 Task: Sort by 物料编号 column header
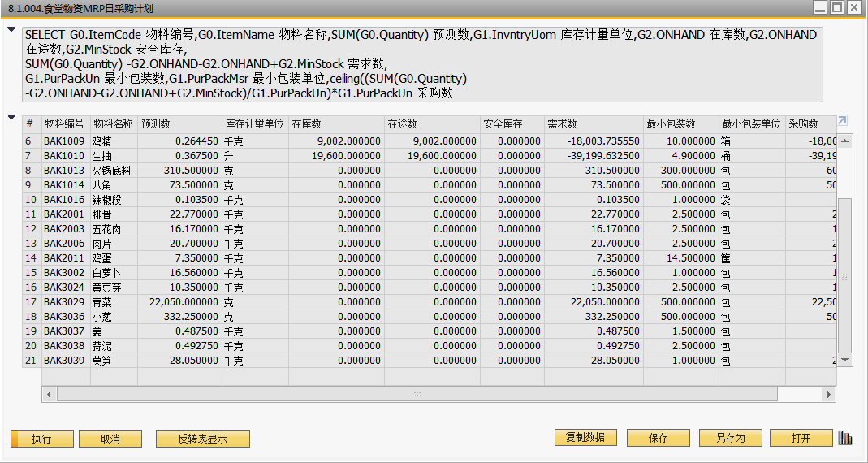(x=64, y=124)
